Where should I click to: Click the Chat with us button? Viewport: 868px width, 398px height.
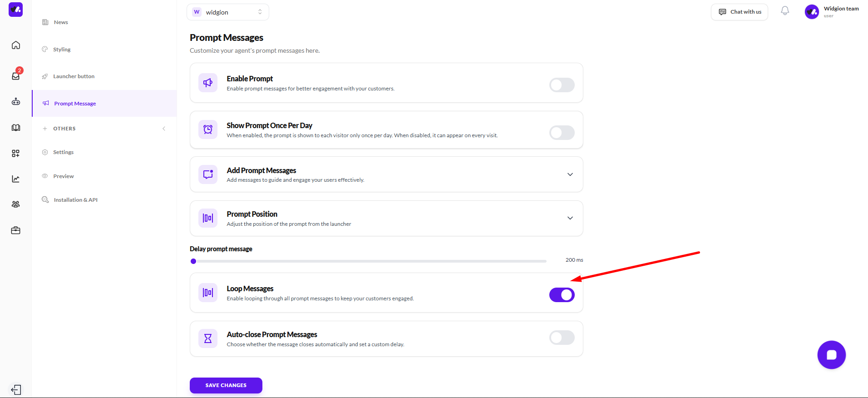(739, 12)
